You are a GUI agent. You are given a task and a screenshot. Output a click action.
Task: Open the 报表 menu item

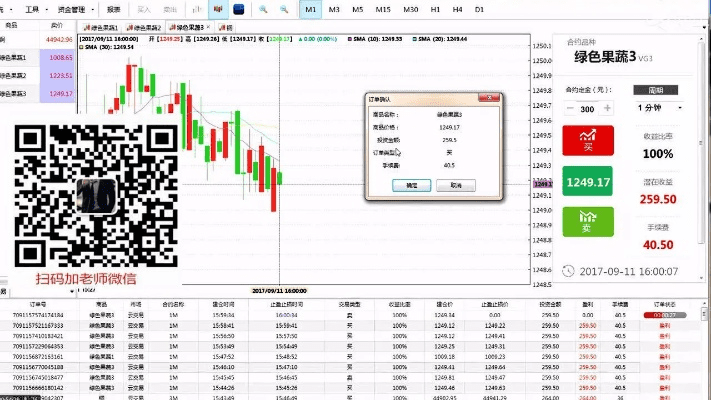(114, 8)
